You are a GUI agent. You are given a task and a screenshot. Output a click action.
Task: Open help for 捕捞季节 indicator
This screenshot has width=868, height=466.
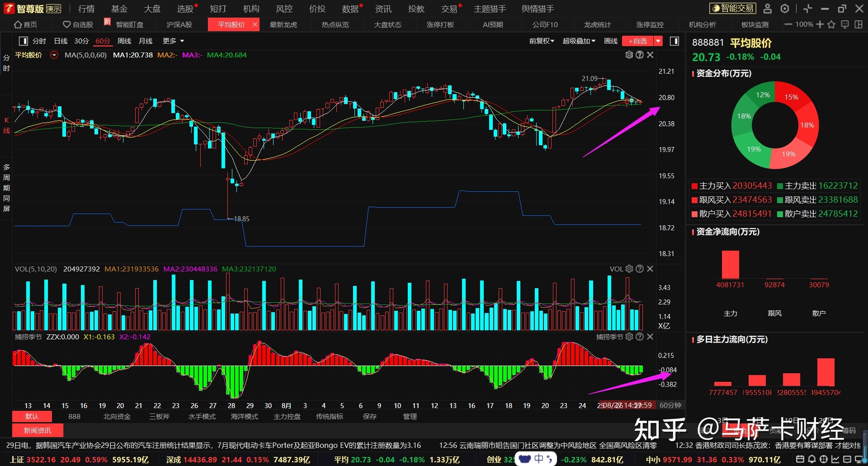pos(640,337)
